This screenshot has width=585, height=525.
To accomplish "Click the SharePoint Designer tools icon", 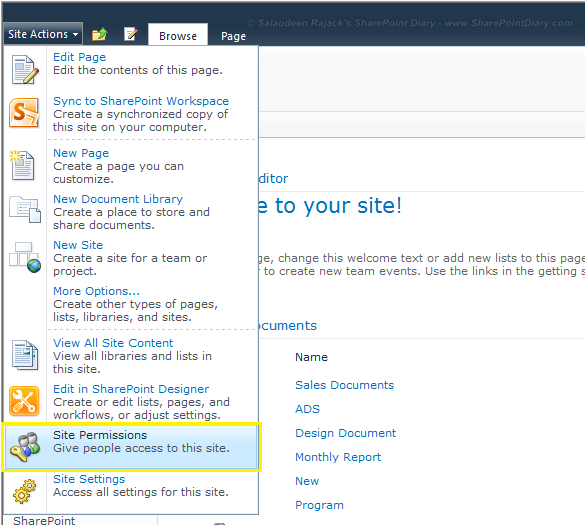I will 24,401.
